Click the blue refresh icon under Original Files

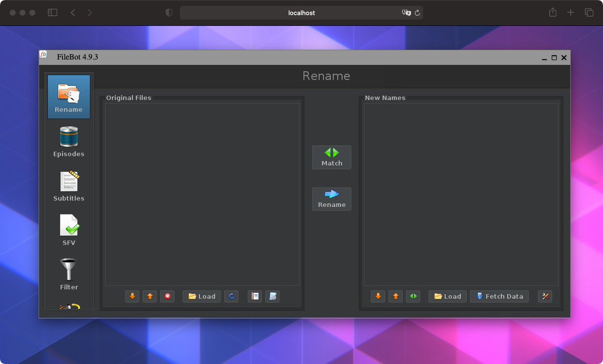point(231,296)
